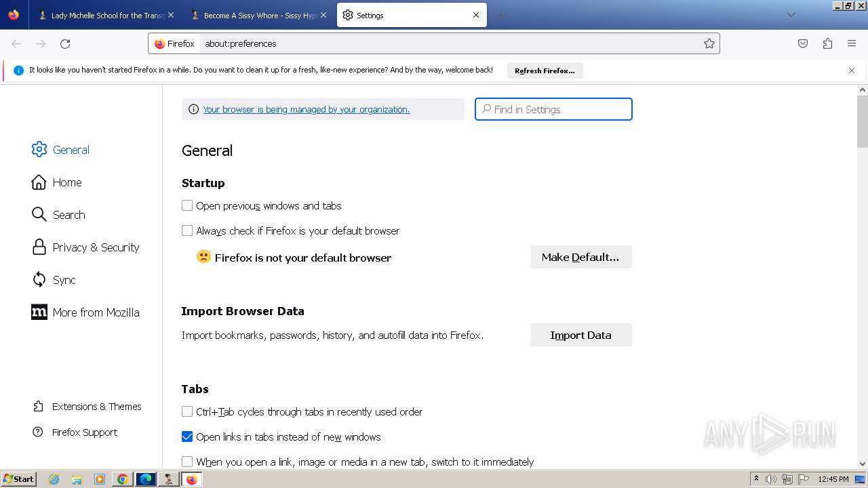Bookmark this page with the star icon
The width and height of the screenshot is (868, 488).
pyautogui.click(x=709, y=43)
